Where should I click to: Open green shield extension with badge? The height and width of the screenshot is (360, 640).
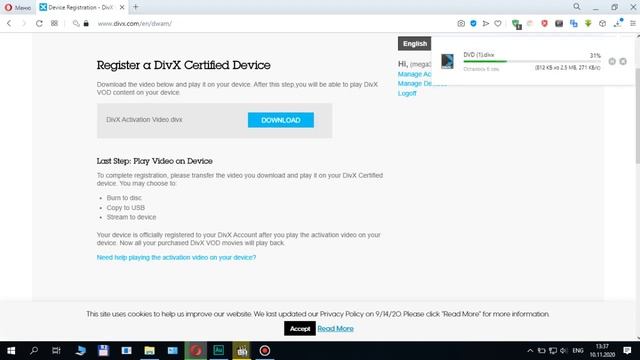[516, 24]
